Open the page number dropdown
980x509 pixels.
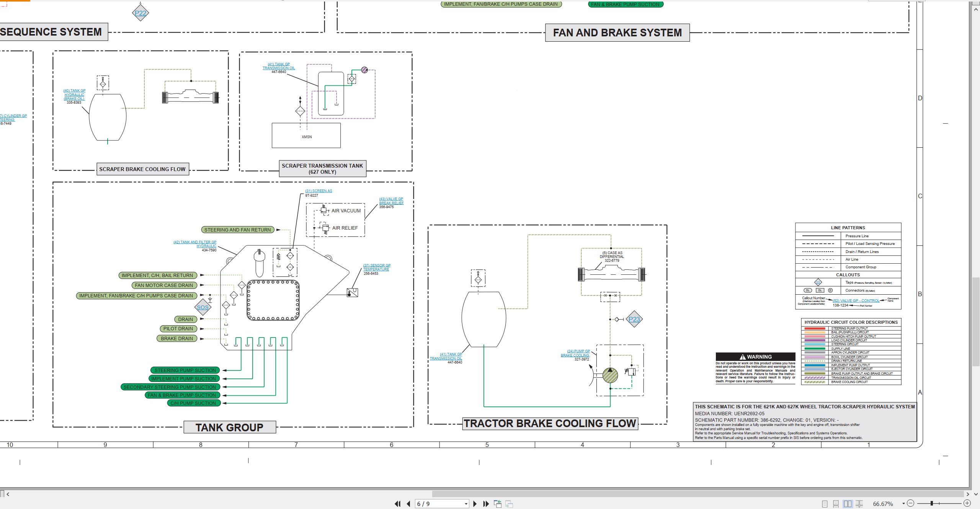click(466, 504)
